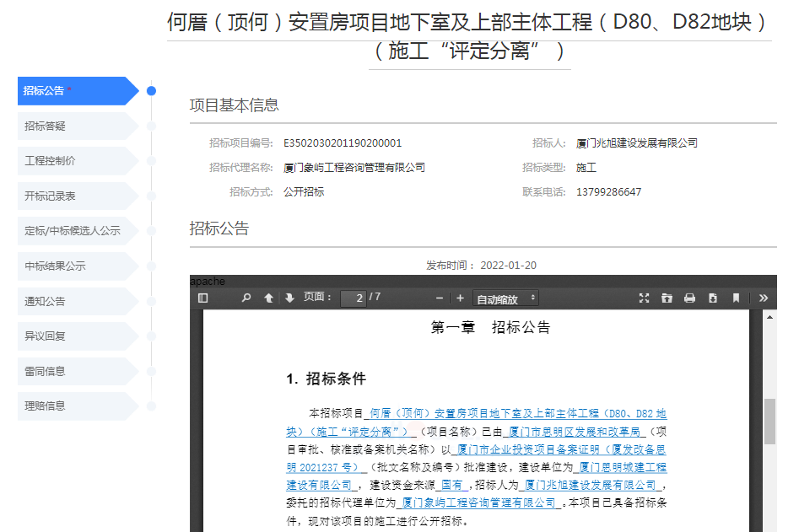Expand the PDF tools double-arrow menu
The height and width of the screenshot is (532, 799).
click(x=763, y=298)
